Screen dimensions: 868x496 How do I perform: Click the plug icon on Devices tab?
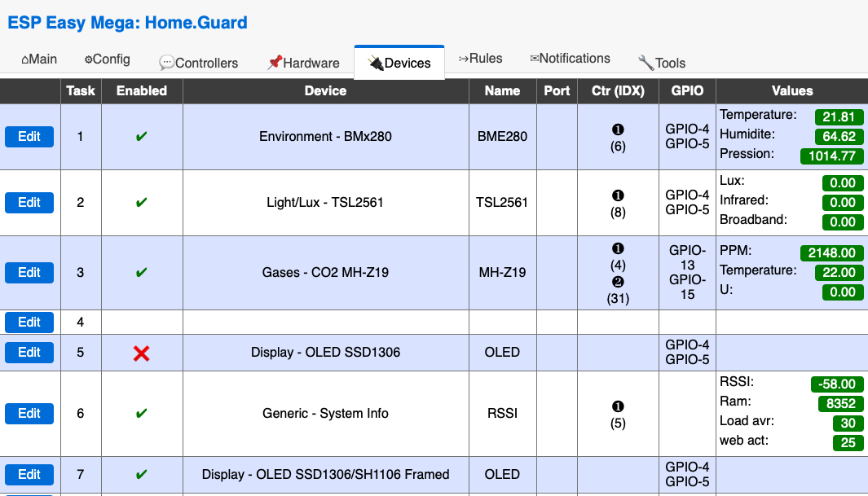pyautogui.click(x=375, y=63)
